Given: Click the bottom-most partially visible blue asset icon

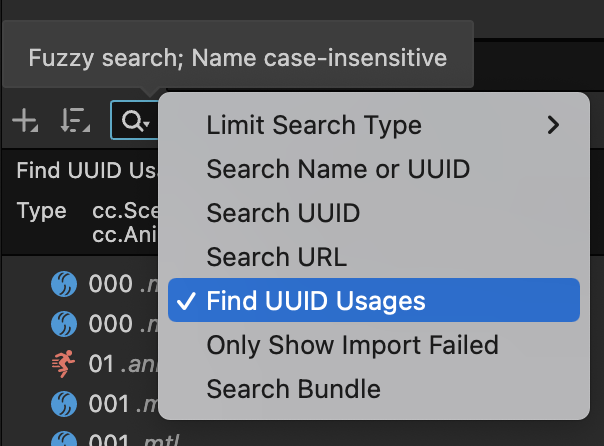Looking at the screenshot, I should pyautogui.click(x=64, y=440).
